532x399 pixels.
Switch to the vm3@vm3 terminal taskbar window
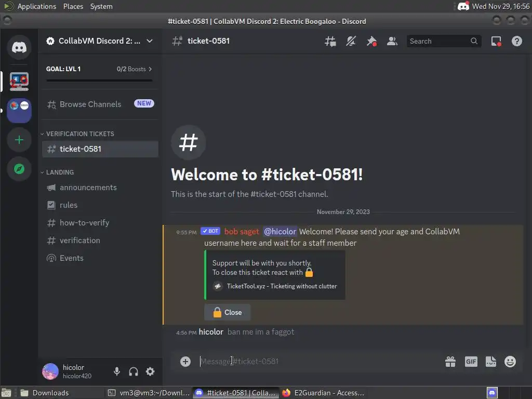(x=149, y=393)
